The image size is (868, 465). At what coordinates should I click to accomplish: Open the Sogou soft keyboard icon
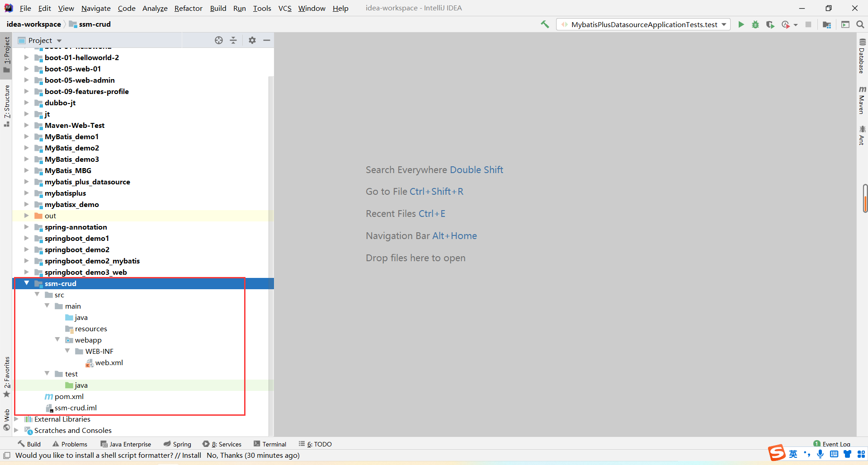point(834,454)
